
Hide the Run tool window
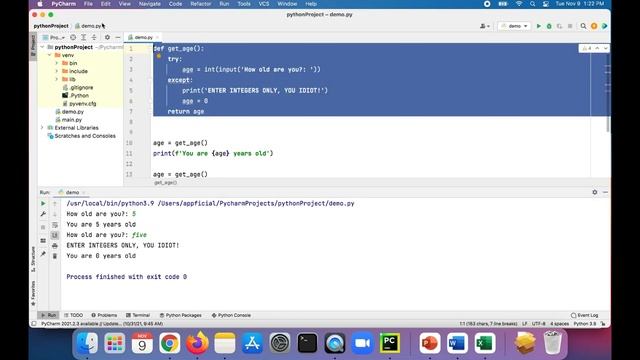tap(605, 192)
